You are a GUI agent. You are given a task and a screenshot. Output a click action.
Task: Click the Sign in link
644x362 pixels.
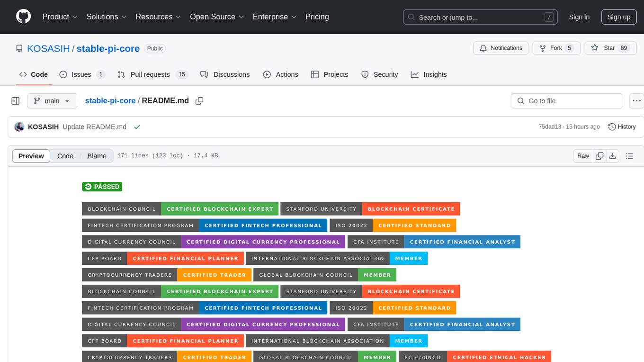579,17
